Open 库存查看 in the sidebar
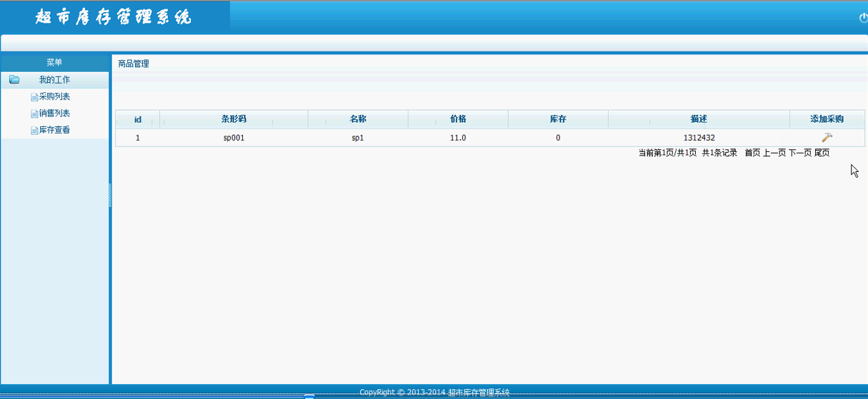The image size is (868, 399). click(x=54, y=130)
